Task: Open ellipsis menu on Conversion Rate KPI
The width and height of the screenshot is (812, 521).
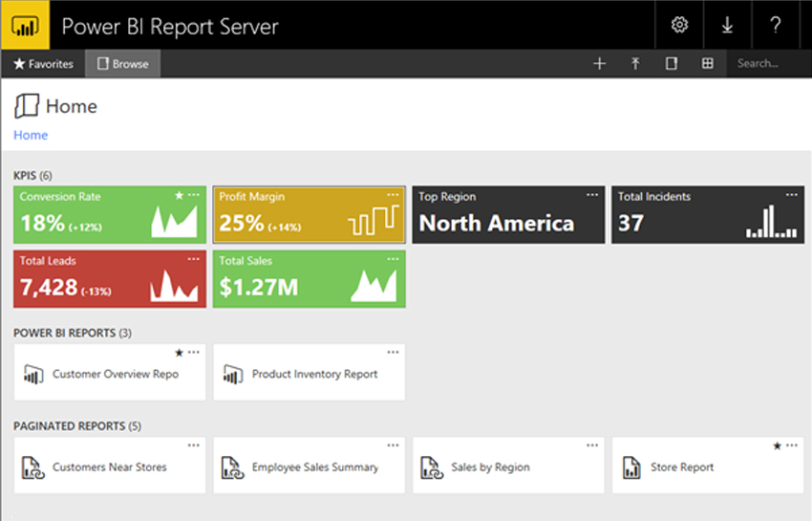Action: tap(194, 195)
